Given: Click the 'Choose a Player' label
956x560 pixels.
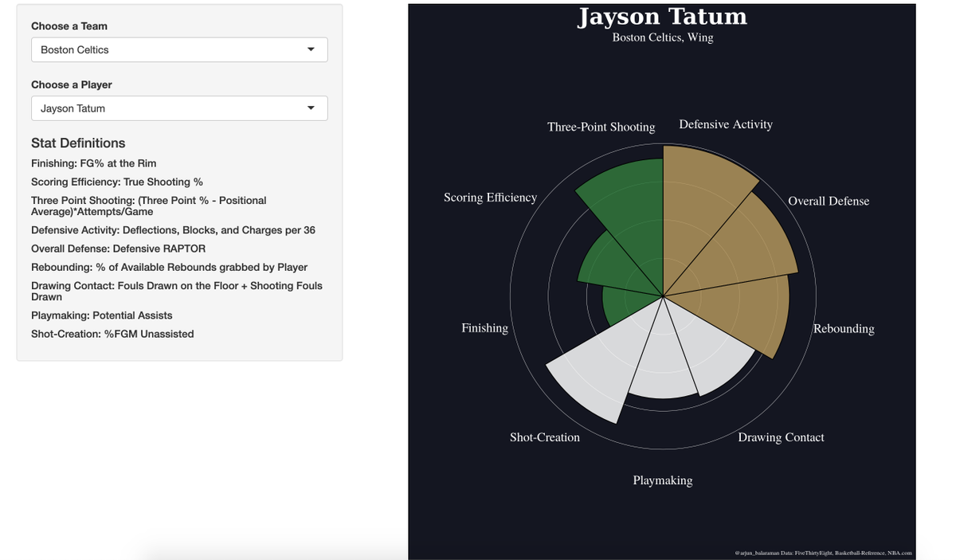Looking at the screenshot, I should pos(72,84).
